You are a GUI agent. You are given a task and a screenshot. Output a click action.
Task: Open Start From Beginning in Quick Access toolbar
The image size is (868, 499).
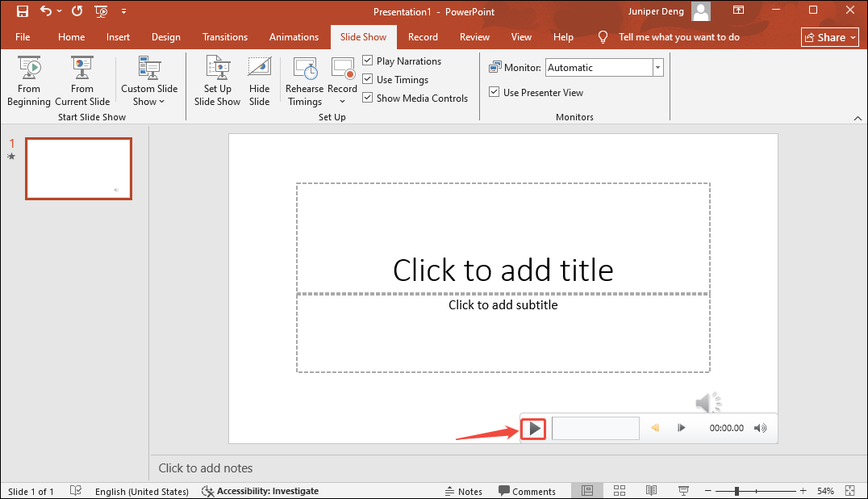101,11
